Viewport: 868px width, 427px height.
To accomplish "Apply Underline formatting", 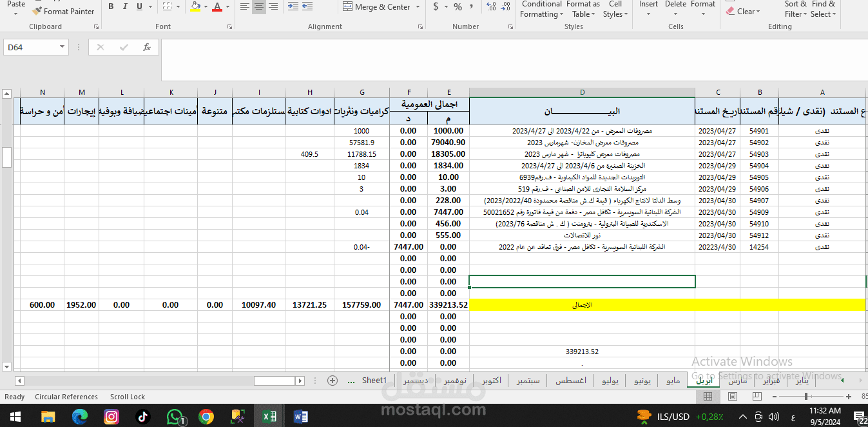I will coord(139,7).
